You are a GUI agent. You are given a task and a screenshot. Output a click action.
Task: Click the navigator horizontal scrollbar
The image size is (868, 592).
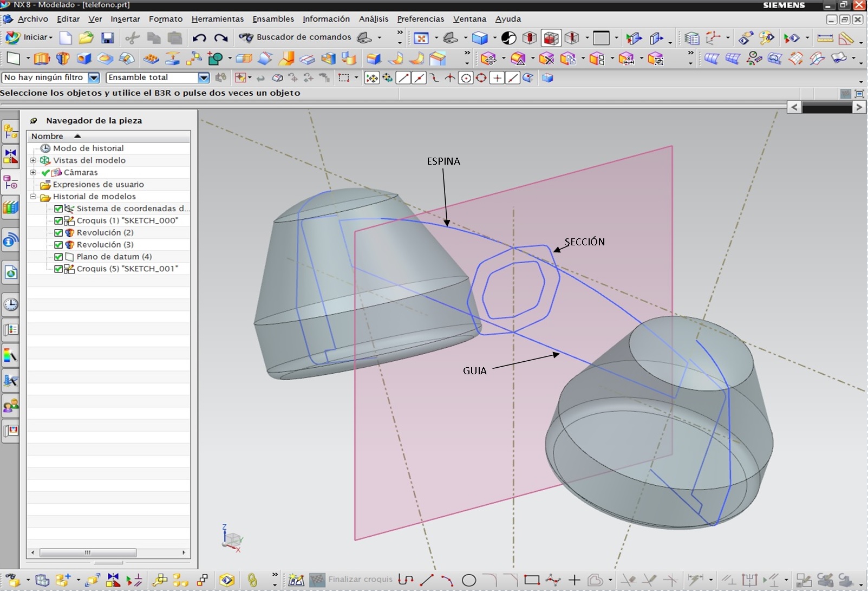(x=88, y=553)
